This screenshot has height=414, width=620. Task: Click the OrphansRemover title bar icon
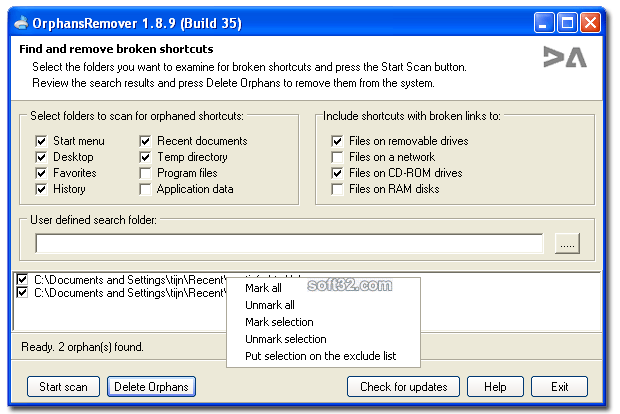click(21, 23)
